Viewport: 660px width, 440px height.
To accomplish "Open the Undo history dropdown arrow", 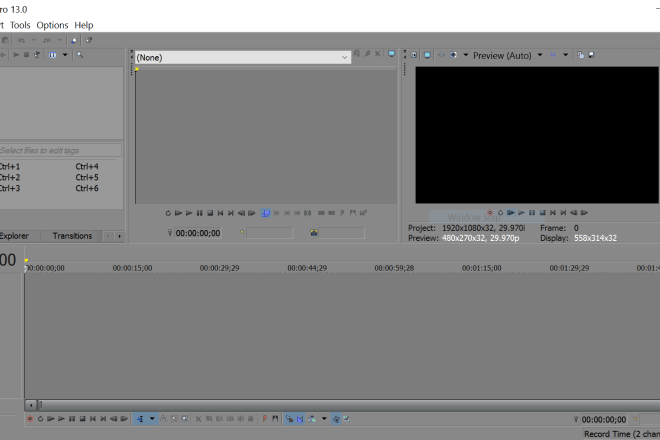I will click(34, 40).
